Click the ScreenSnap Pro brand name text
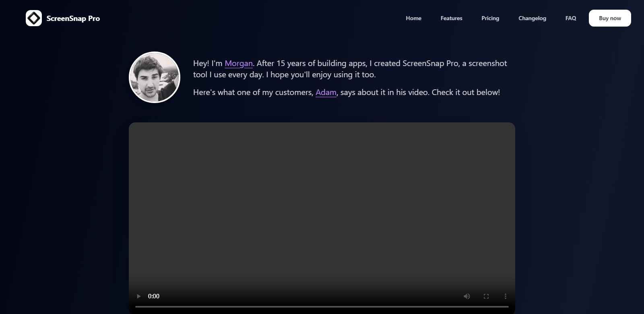Viewport: 644px width, 314px height. point(73,19)
